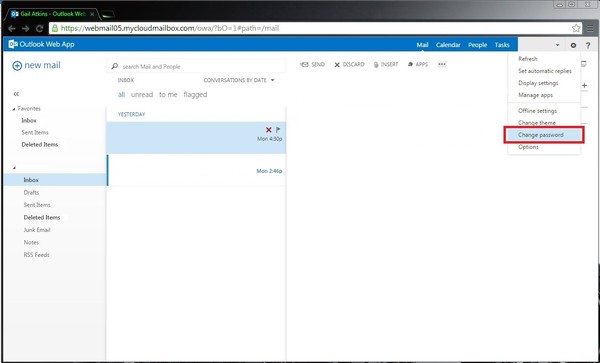Open Conversations by Date sort dropdown
This screenshot has height=363, width=600.
click(239, 80)
